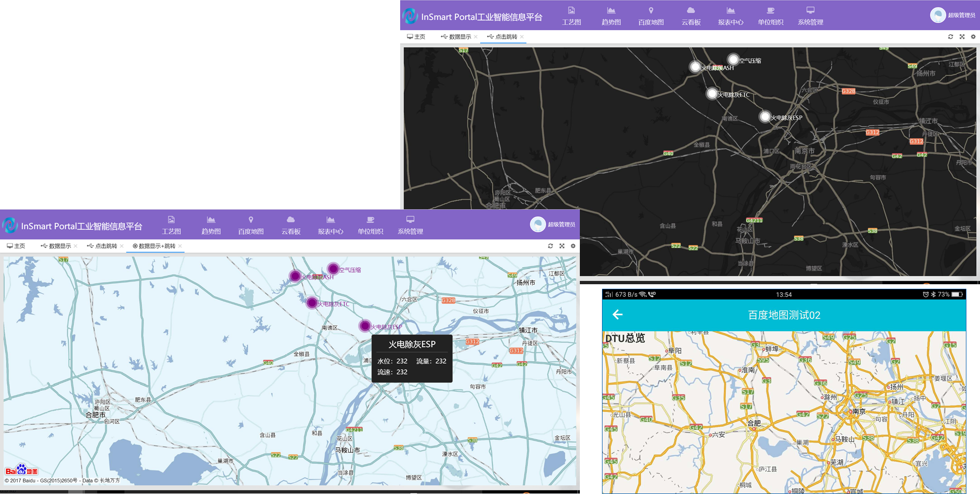Open settings gear in light map window

click(573, 246)
